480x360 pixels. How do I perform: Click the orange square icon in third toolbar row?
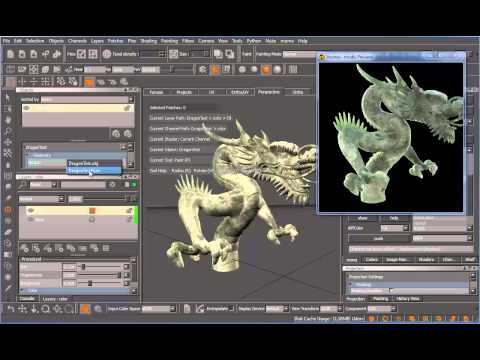[89, 82]
